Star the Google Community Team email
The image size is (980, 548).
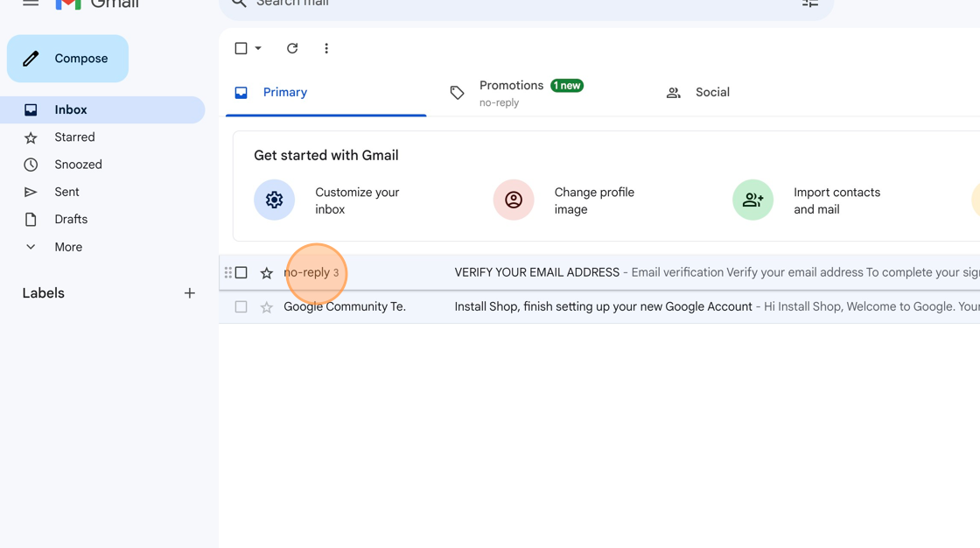[267, 307]
